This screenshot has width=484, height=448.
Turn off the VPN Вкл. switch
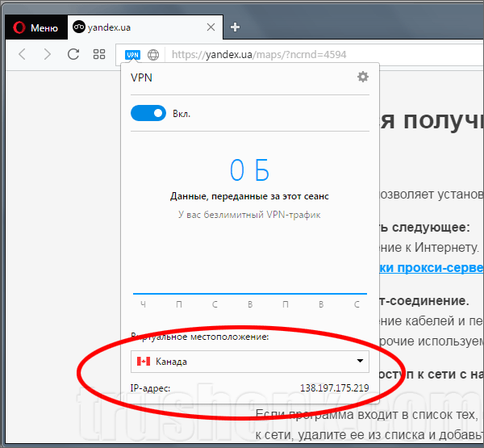tap(148, 113)
